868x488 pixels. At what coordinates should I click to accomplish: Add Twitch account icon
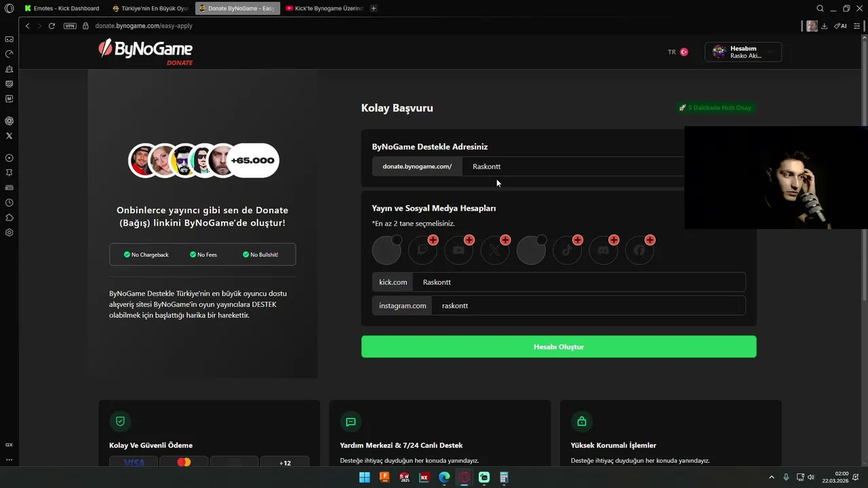tap(422, 250)
